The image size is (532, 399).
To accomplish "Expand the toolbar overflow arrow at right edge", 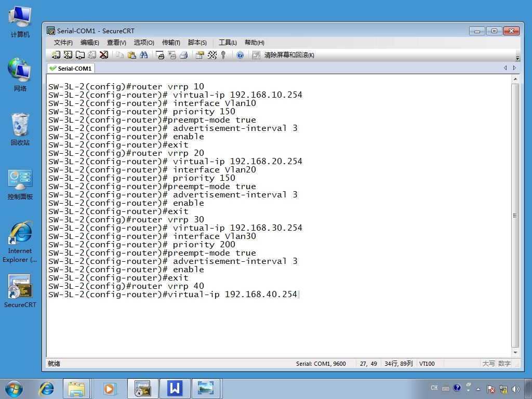I will click(517, 58).
